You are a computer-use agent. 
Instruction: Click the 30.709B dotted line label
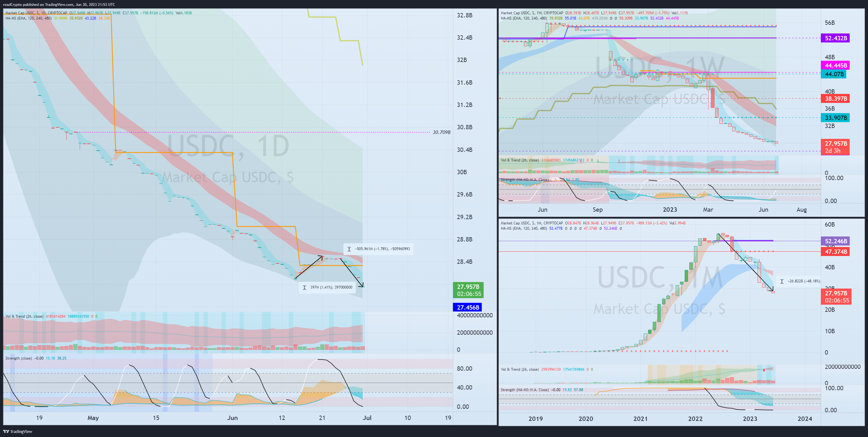tap(441, 132)
